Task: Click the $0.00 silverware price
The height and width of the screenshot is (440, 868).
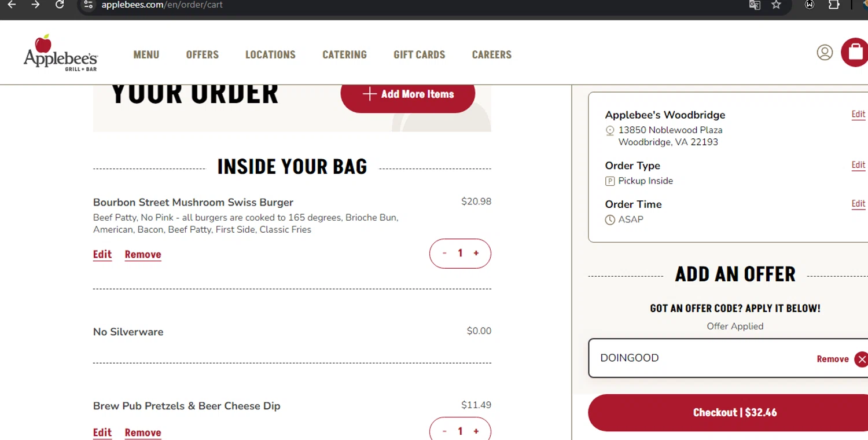Action: point(479,331)
